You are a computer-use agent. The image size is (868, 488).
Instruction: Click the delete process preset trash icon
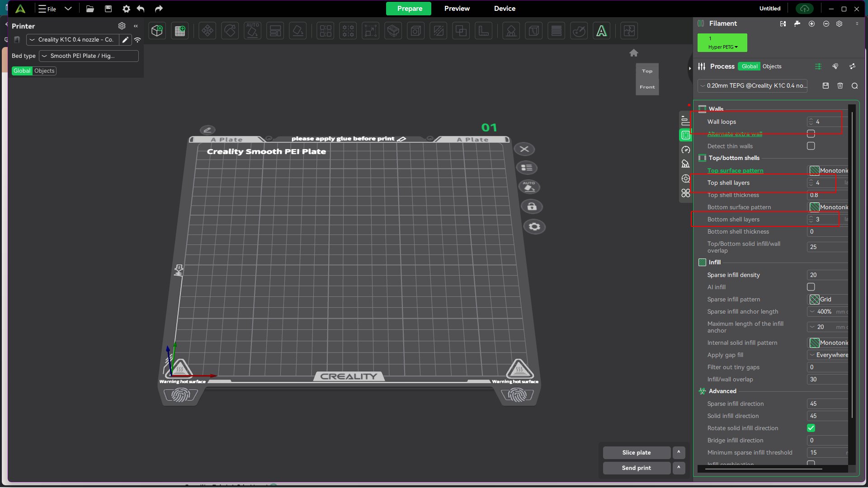(x=840, y=86)
